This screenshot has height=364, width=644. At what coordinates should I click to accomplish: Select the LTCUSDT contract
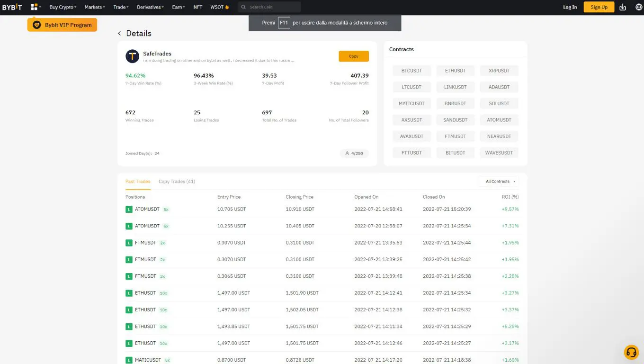[411, 87]
